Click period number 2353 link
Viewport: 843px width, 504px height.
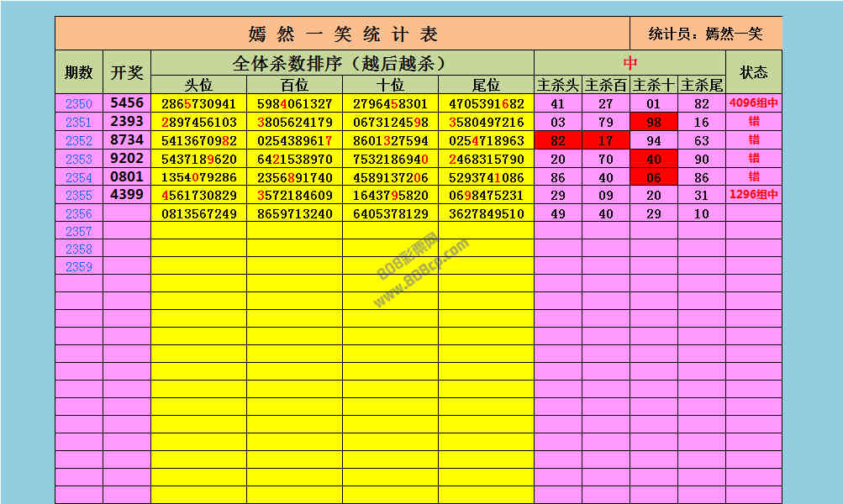[79, 160]
